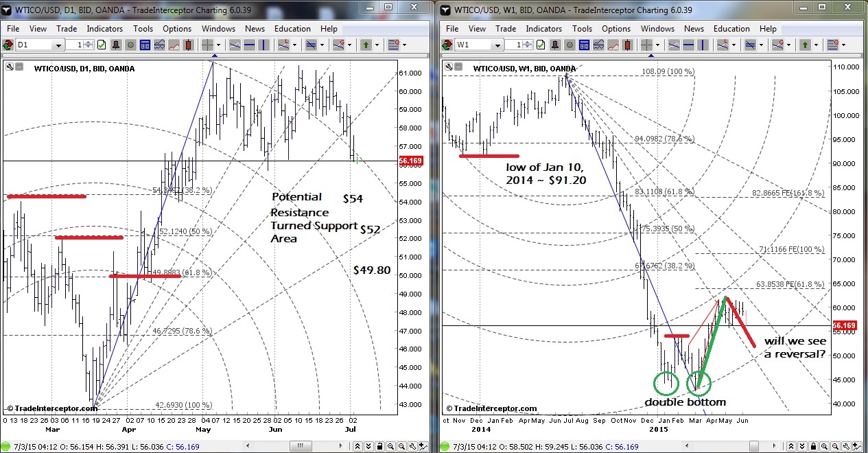868x453 pixels.
Task: Toggle the green checkmark box in D1 window toolbar
Action: [x=102, y=45]
